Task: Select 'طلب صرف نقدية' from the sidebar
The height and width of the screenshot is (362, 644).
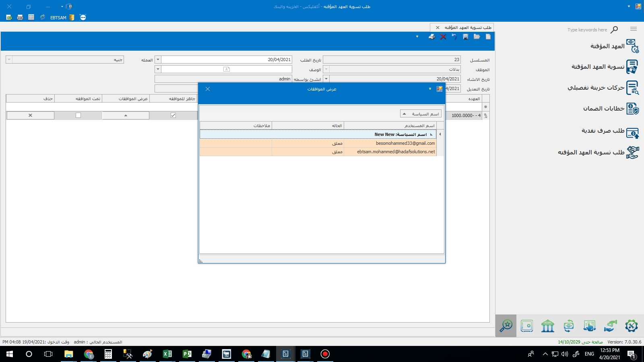Action: (603, 131)
